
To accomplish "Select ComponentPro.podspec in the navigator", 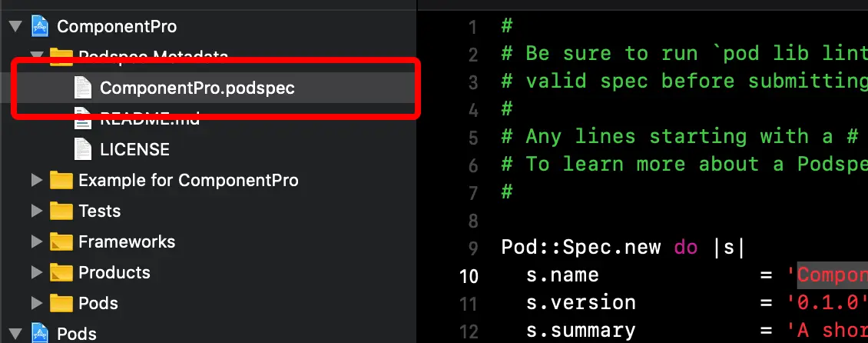I will pos(197,88).
